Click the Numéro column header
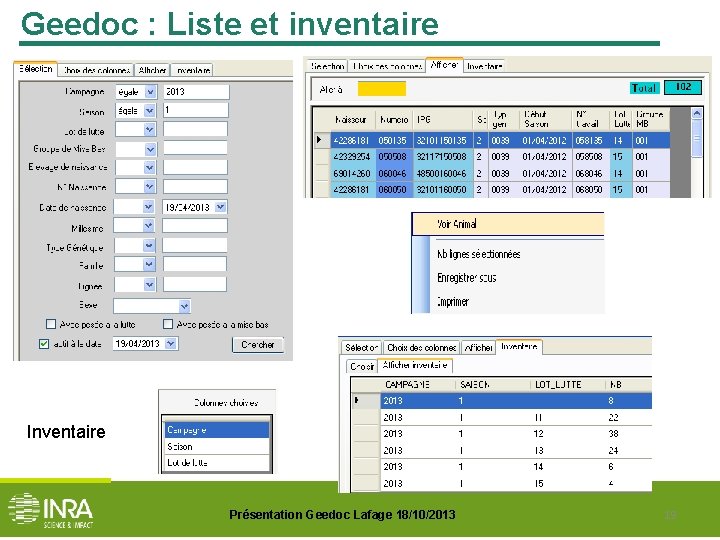 [394, 119]
